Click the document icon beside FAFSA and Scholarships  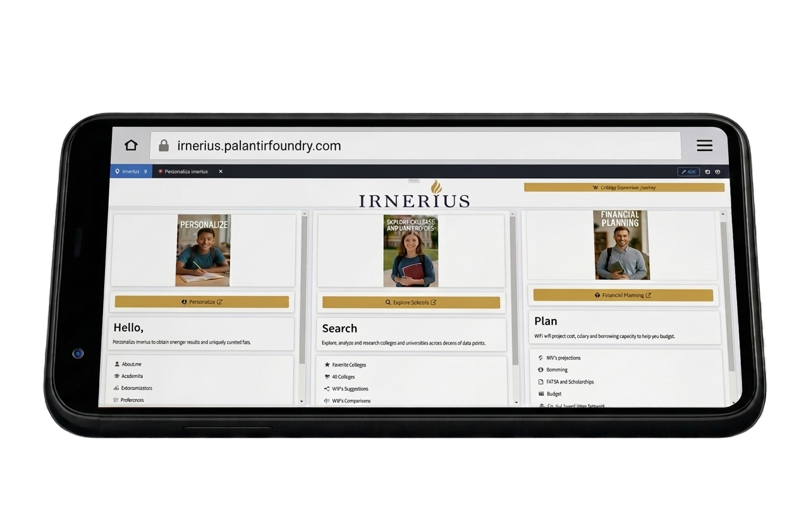[540, 382]
